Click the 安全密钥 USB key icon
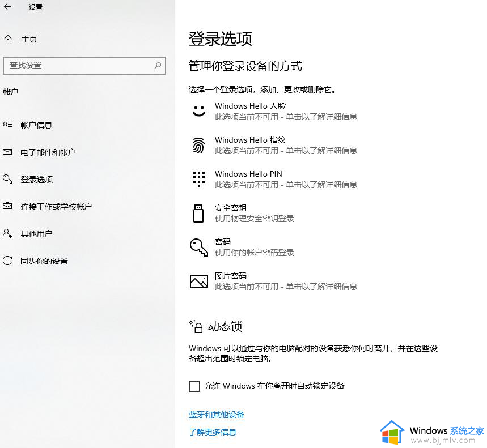487x448 pixels. tap(198, 213)
